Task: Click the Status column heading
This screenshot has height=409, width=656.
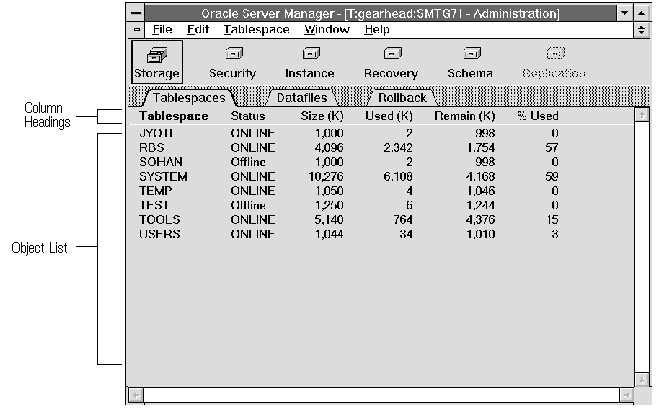Action: 248,116
